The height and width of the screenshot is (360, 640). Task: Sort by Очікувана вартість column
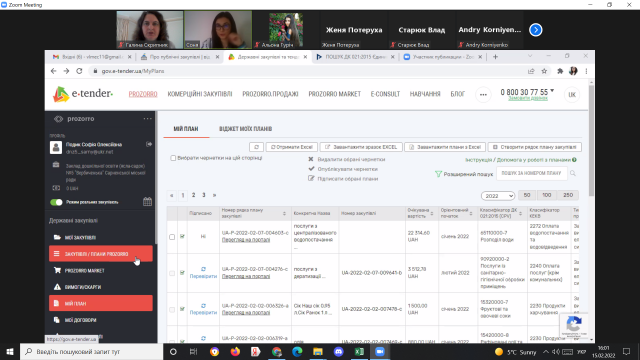431,213
